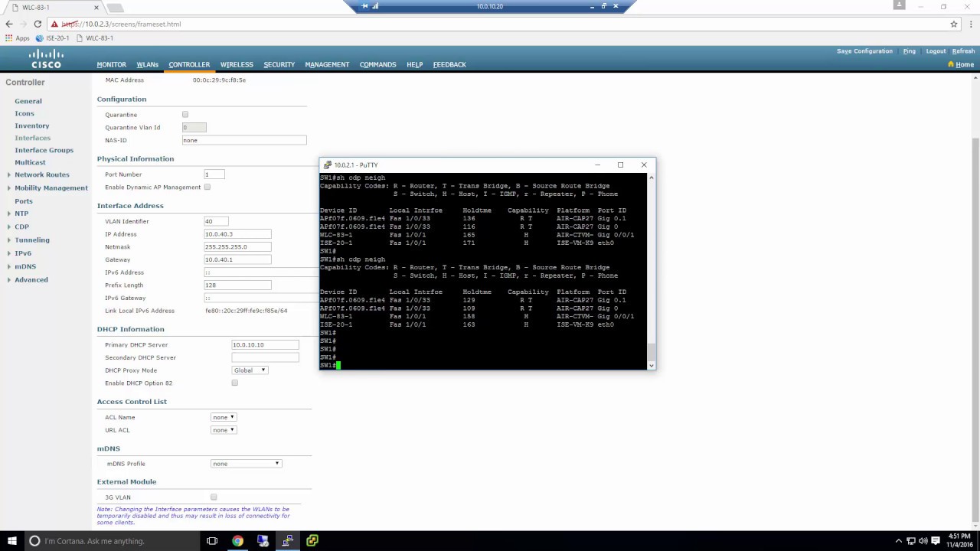Open the WLC-83-1 bookmark

tap(94, 38)
